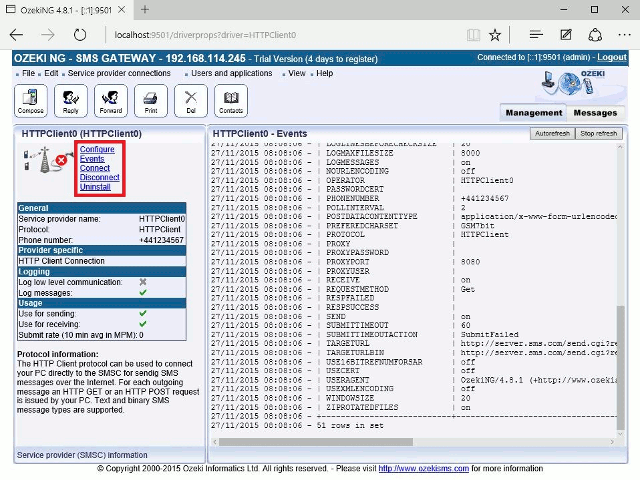Image resolution: width=640 pixels, height=480 pixels.
Task: Click the Log messages check mark
Action: pos(143,293)
